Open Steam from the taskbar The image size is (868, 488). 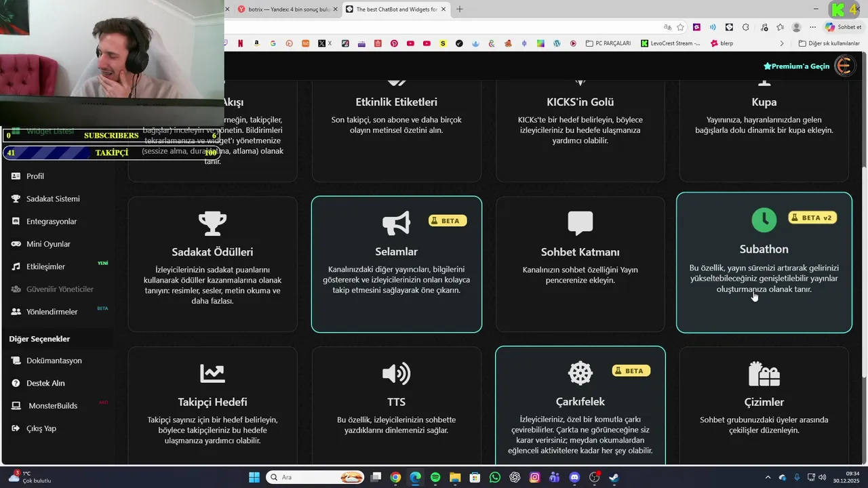[614, 477]
